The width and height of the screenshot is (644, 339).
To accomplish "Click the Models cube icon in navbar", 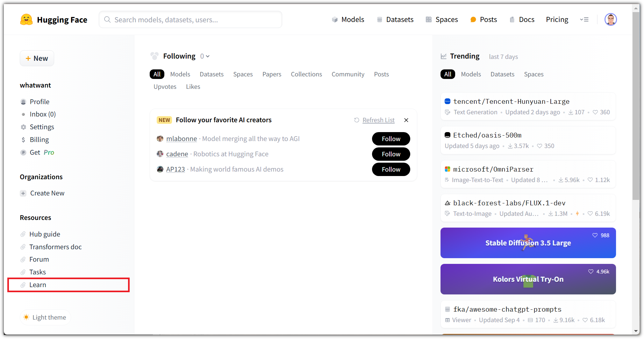I will (x=335, y=20).
